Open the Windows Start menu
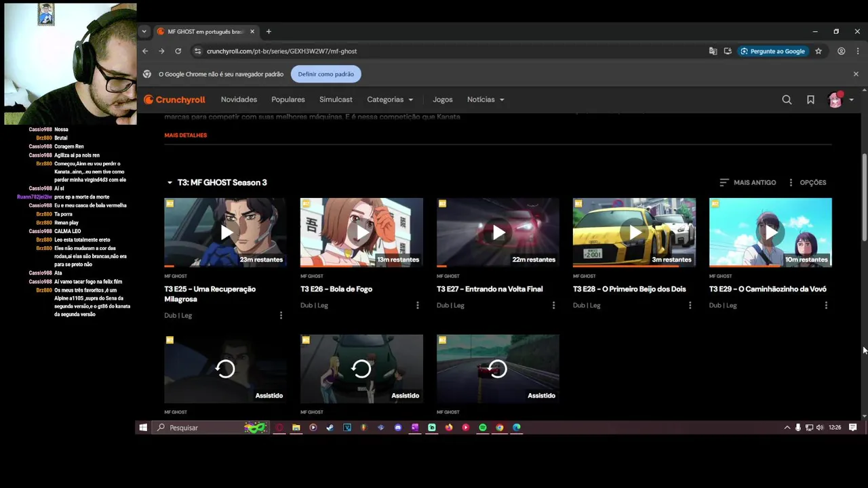 coord(143,428)
